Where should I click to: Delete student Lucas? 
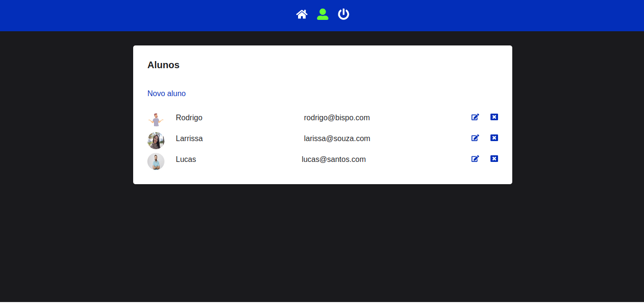point(494,159)
